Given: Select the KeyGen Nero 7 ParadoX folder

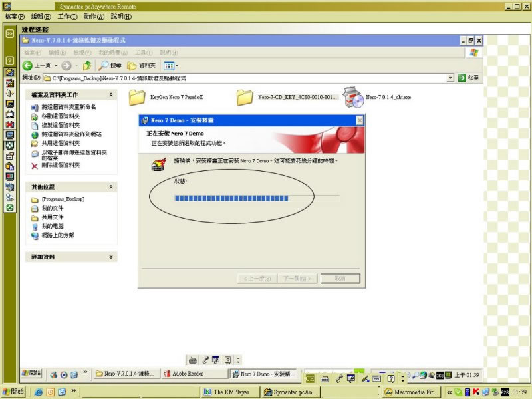Looking at the screenshot, I should pos(166,97).
